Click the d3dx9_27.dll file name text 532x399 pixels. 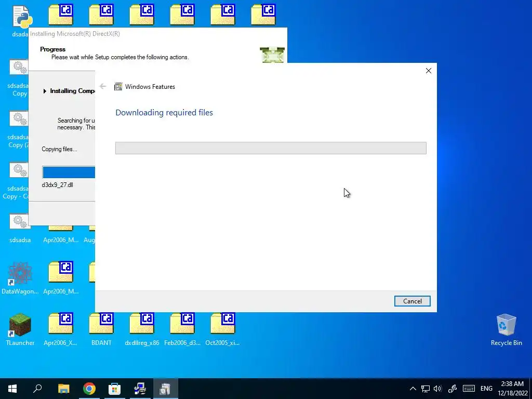pyautogui.click(x=57, y=185)
